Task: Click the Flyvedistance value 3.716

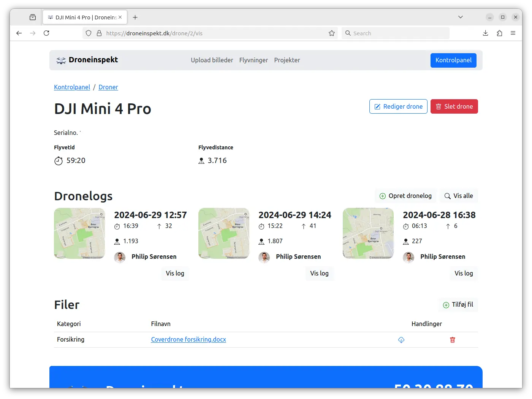Action: [x=217, y=160]
